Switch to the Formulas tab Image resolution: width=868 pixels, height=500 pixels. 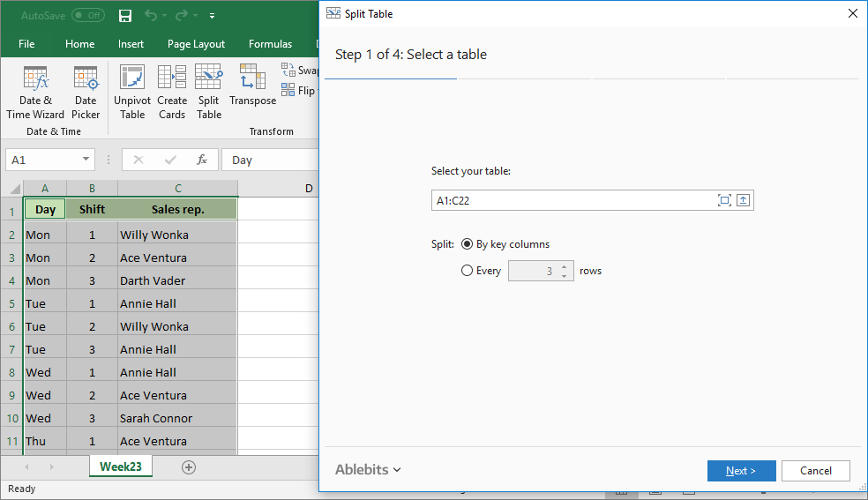270,44
